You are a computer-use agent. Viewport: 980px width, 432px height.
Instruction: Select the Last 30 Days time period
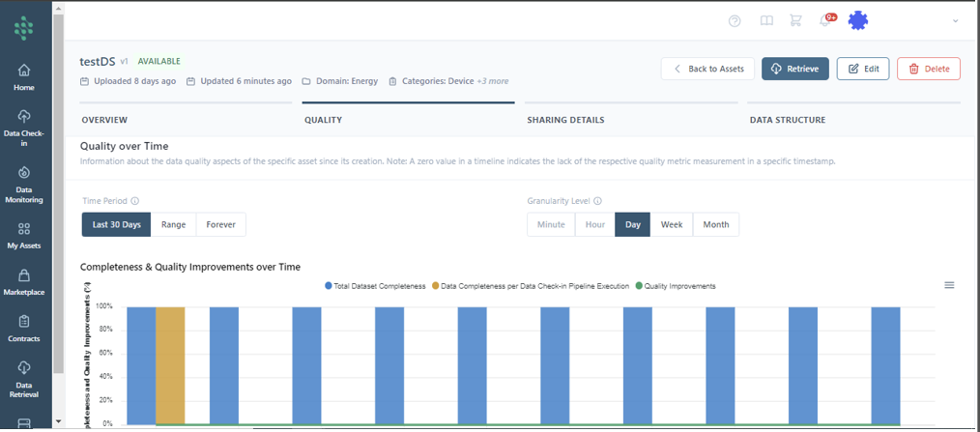[116, 224]
